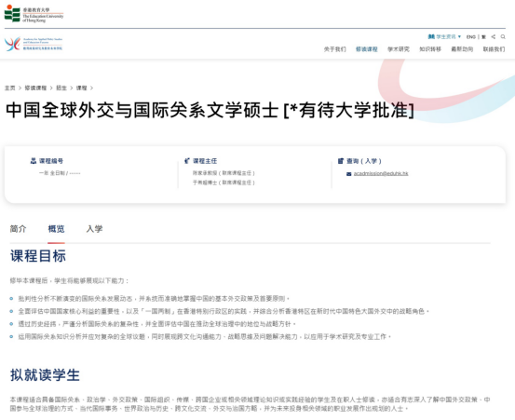Open the 修读课程 menu
The height and width of the screenshot is (420, 515).
pos(367,49)
